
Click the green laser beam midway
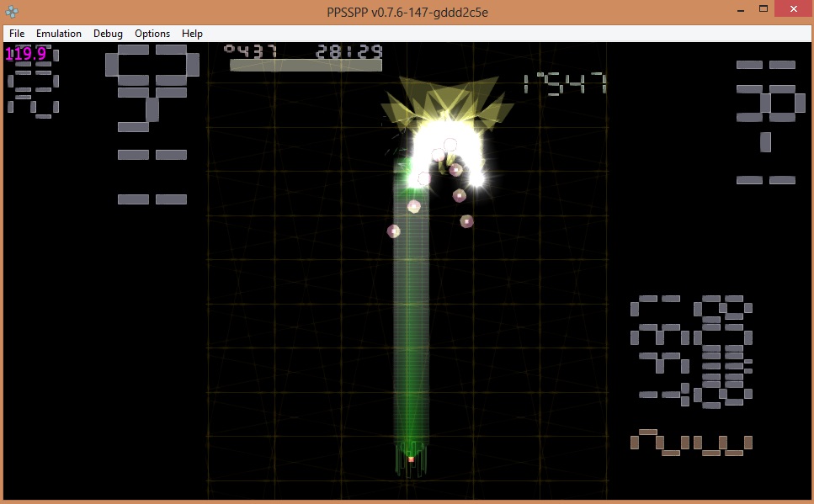tap(411, 320)
